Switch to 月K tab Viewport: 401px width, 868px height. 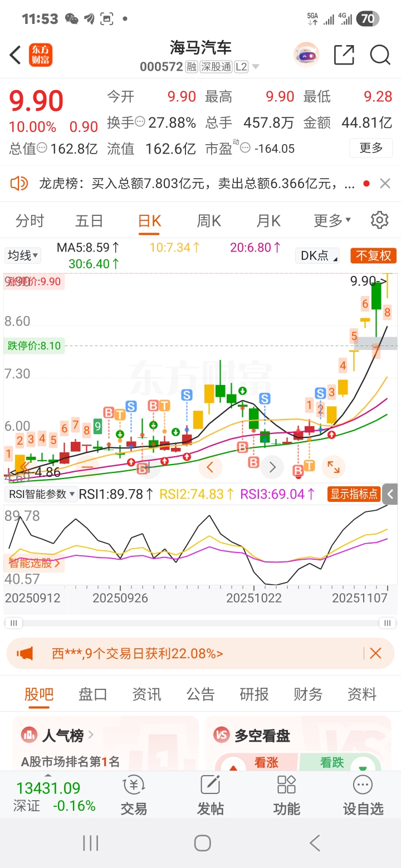pyautogui.click(x=268, y=221)
